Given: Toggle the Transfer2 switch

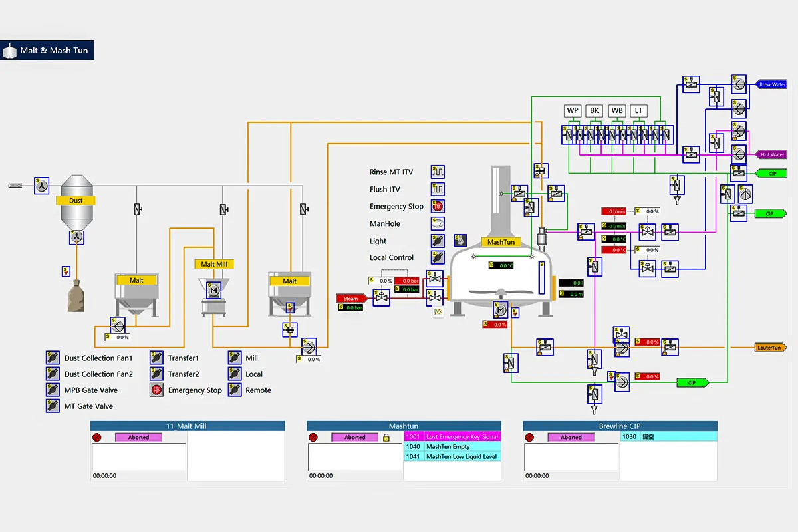Looking at the screenshot, I should point(156,374).
